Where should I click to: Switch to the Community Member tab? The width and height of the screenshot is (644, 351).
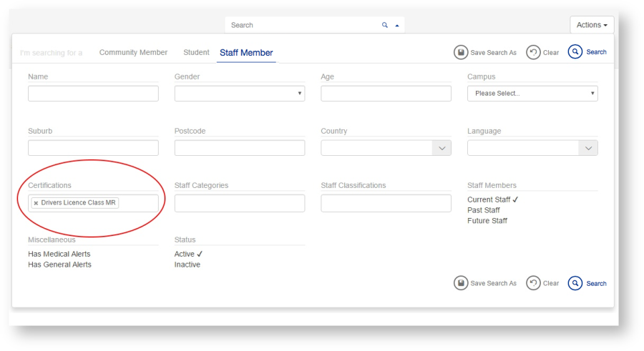[x=133, y=52]
